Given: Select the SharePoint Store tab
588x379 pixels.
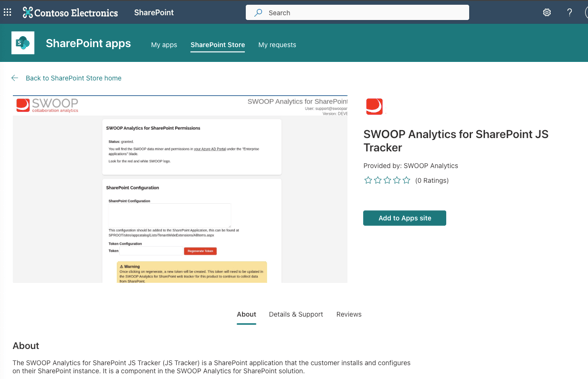Looking at the screenshot, I should [218, 45].
